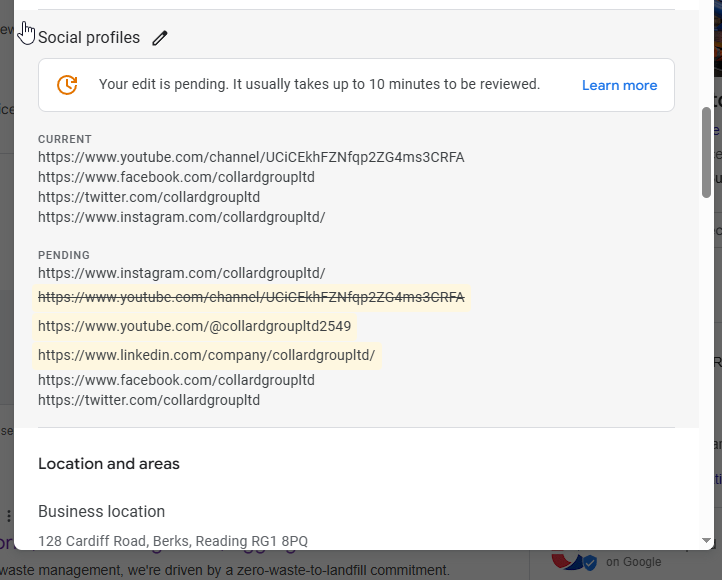Select the Business location field
722x580 pixels.
click(101, 511)
